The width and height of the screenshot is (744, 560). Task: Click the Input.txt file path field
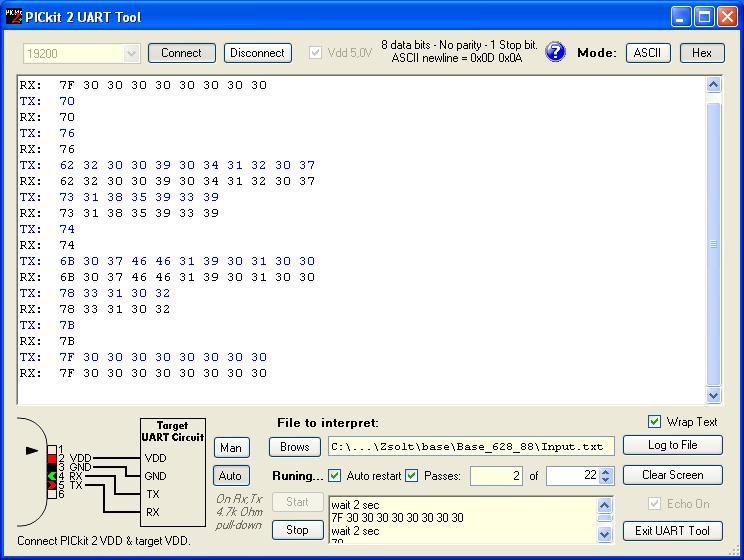coord(471,447)
